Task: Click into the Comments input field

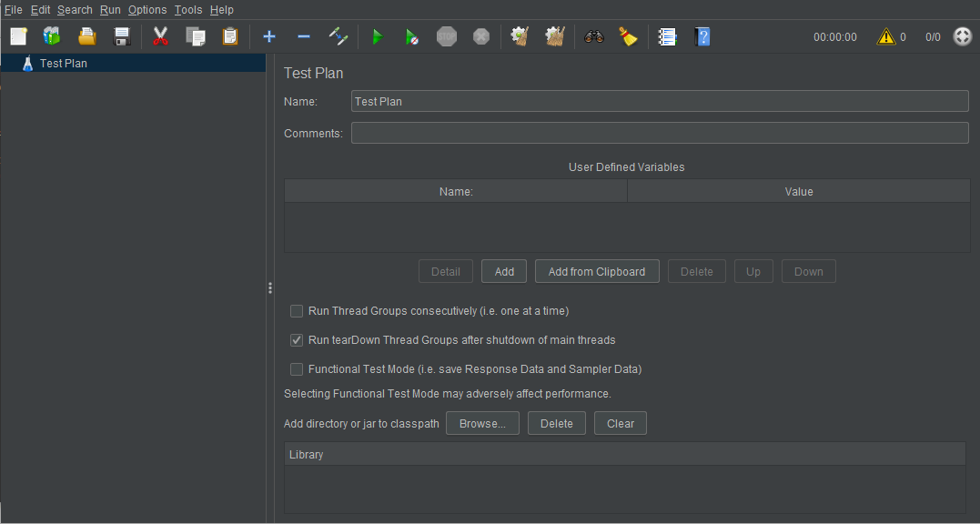Action: [x=660, y=133]
